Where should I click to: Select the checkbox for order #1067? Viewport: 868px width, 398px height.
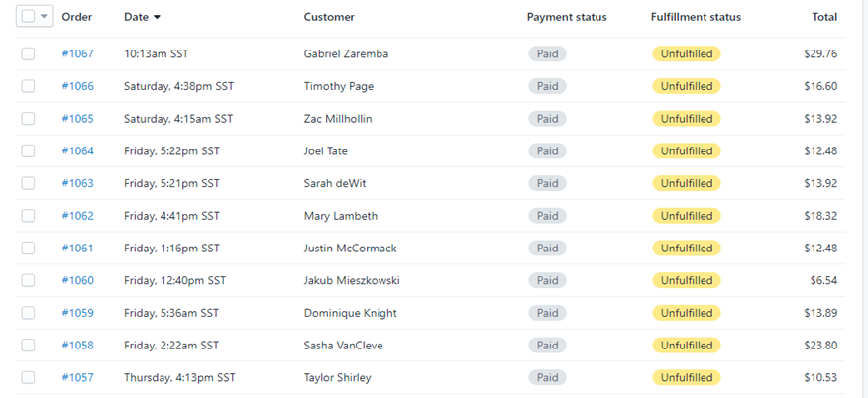pos(28,53)
